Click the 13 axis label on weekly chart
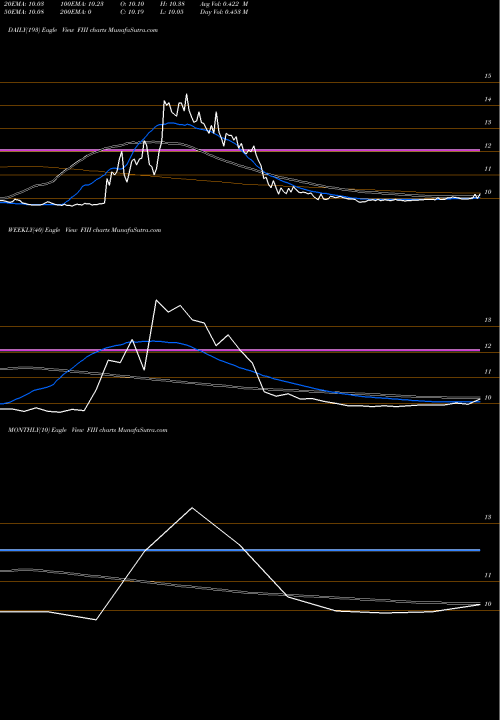The height and width of the screenshot is (720, 500). [x=488, y=320]
